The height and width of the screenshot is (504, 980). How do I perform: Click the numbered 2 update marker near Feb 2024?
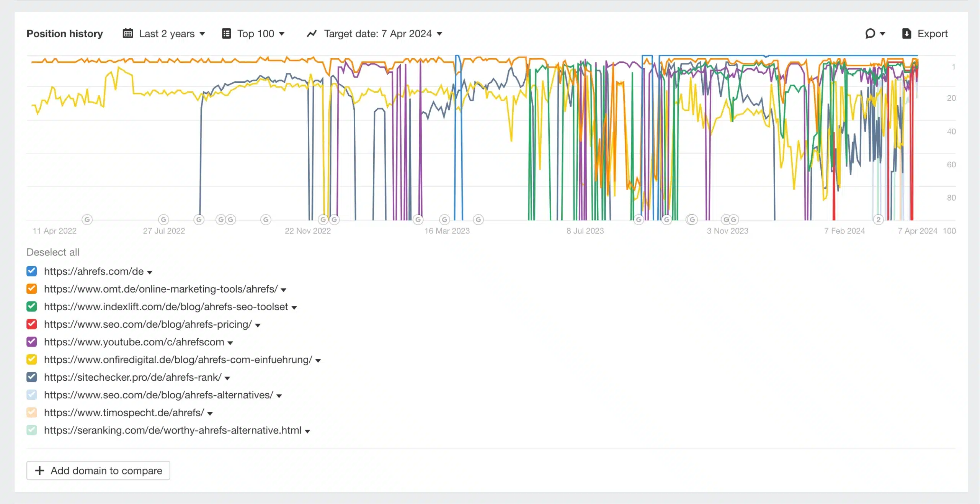point(879,219)
